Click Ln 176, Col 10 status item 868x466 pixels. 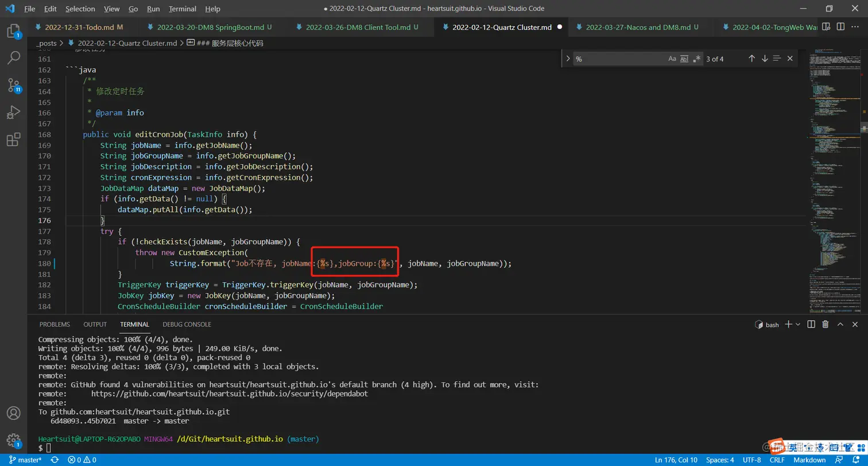coord(676,460)
